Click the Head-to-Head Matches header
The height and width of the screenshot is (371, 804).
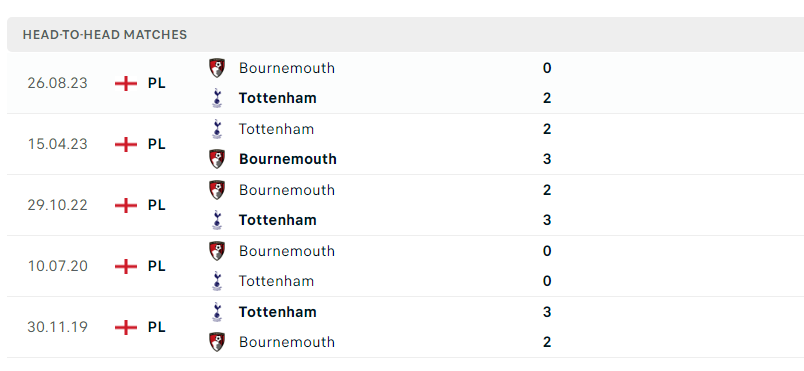(x=105, y=35)
